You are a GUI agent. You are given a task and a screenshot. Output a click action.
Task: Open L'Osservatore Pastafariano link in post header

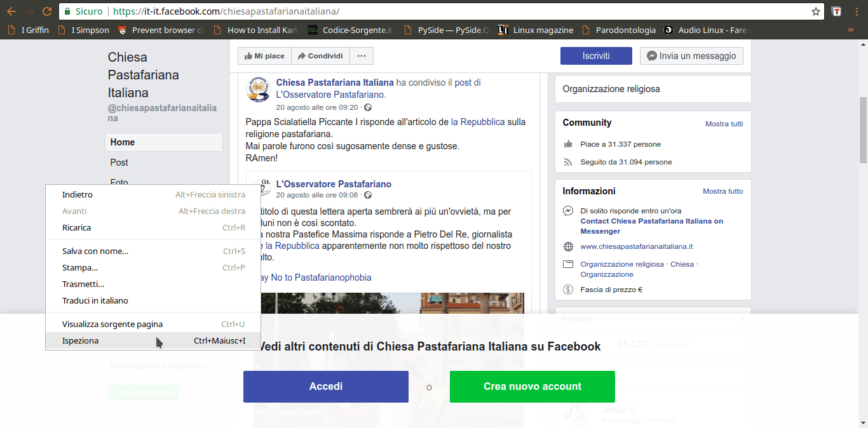(330, 95)
